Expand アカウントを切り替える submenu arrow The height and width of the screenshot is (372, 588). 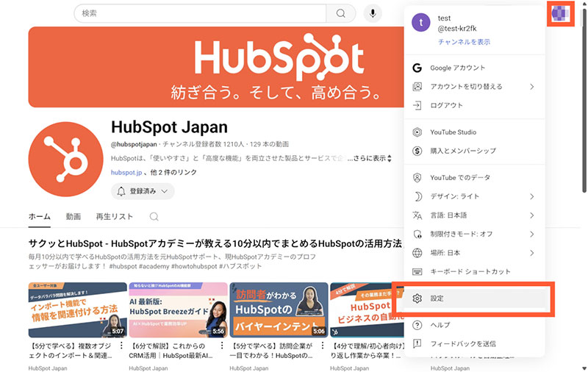(531, 87)
